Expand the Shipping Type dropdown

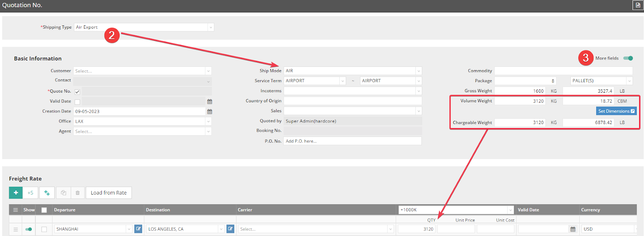pyautogui.click(x=210, y=27)
